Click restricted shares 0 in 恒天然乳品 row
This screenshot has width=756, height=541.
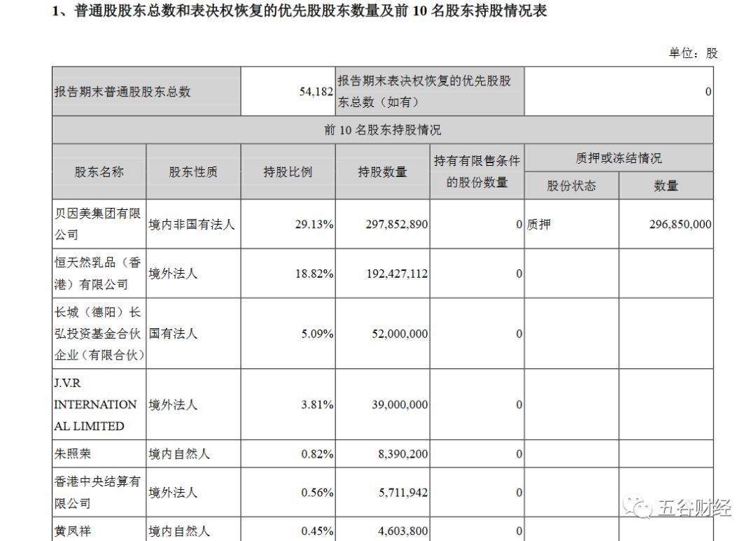519,274
